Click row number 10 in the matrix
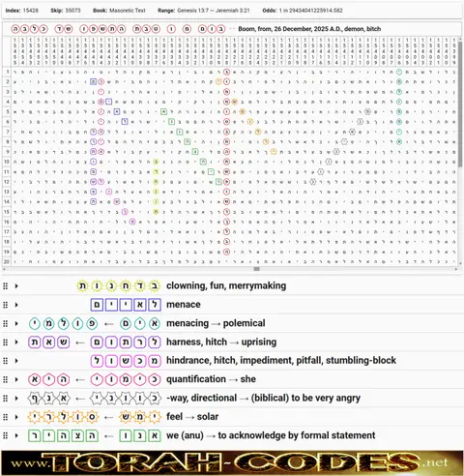The height and width of the screenshot is (476, 464). [7, 162]
